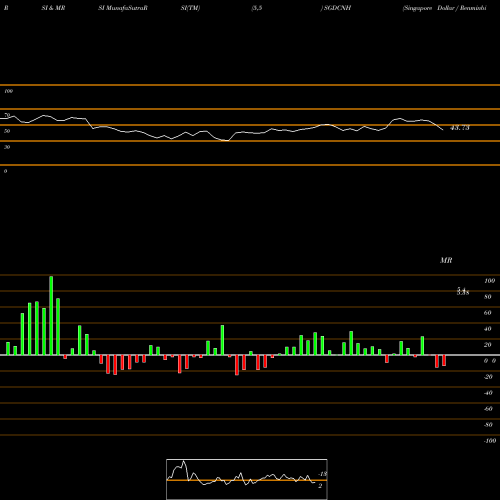
Task: Click the RSI 100 level label
Action: 8,91
